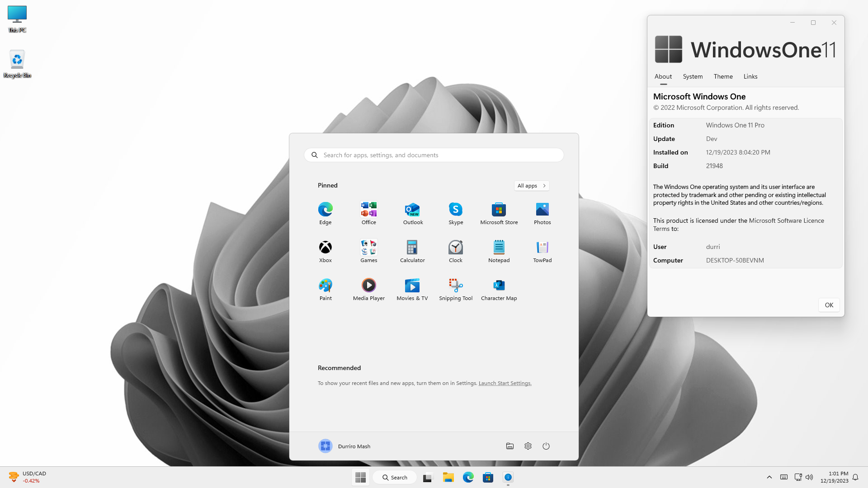The width and height of the screenshot is (868, 488).
Task: Open Outlook in the Start menu
Action: (413, 213)
